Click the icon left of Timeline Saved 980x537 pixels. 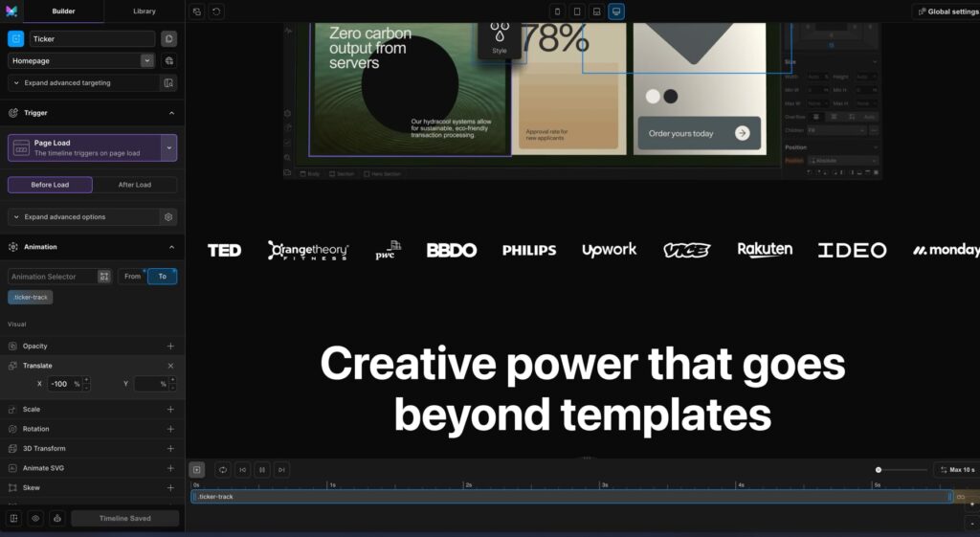tap(56, 518)
